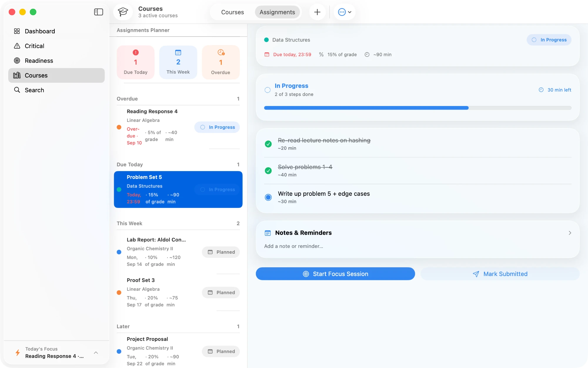The width and height of the screenshot is (588, 368).
Task: Open Readiness in sidebar
Action: pos(56,61)
